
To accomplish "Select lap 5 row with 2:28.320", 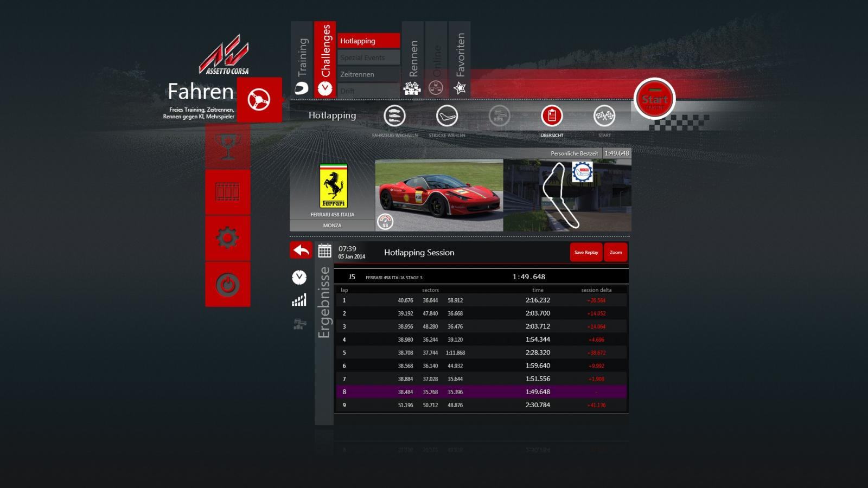I will point(481,352).
